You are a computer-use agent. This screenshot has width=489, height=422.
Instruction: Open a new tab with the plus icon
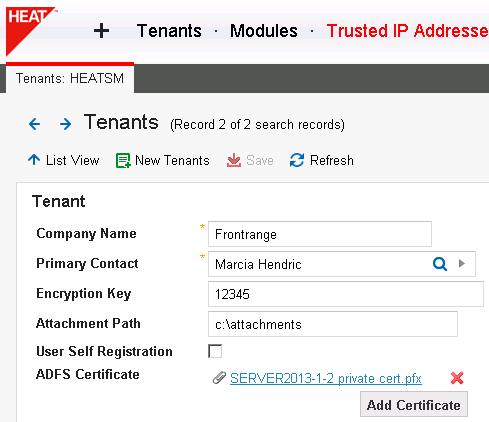click(101, 31)
